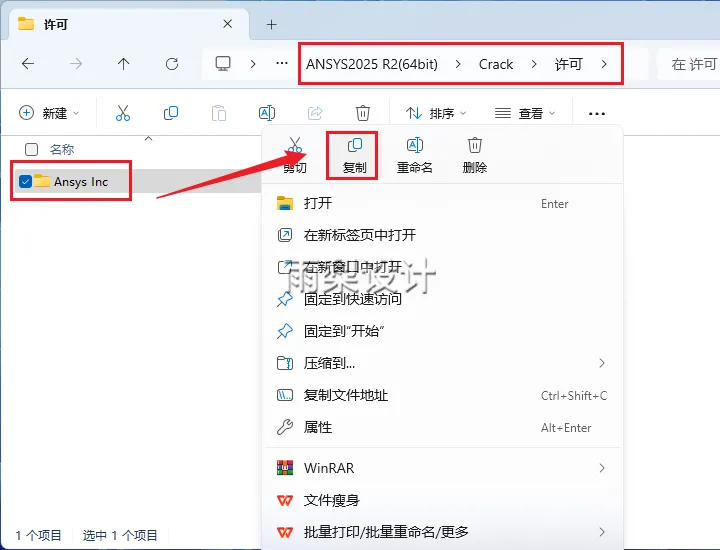The width and height of the screenshot is (720, 550).
Task: Click the This PC monitor icon
Action: pos(223,63)
